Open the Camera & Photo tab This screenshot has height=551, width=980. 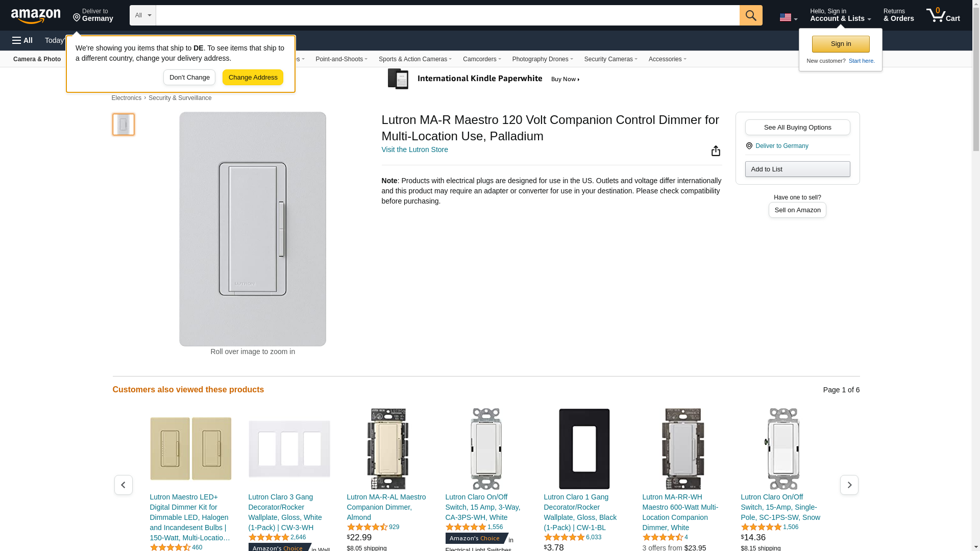37,59
